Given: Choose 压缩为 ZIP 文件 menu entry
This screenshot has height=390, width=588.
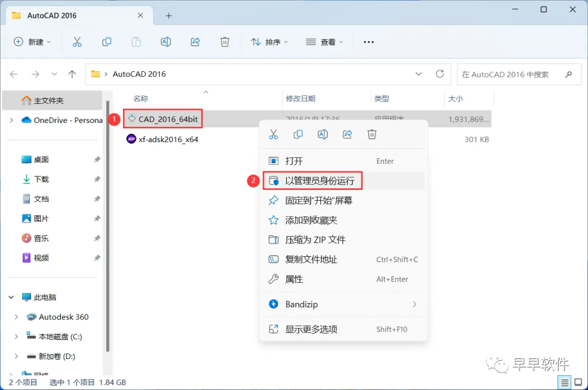Looking at the screenshot, I should tap(344, 240).
